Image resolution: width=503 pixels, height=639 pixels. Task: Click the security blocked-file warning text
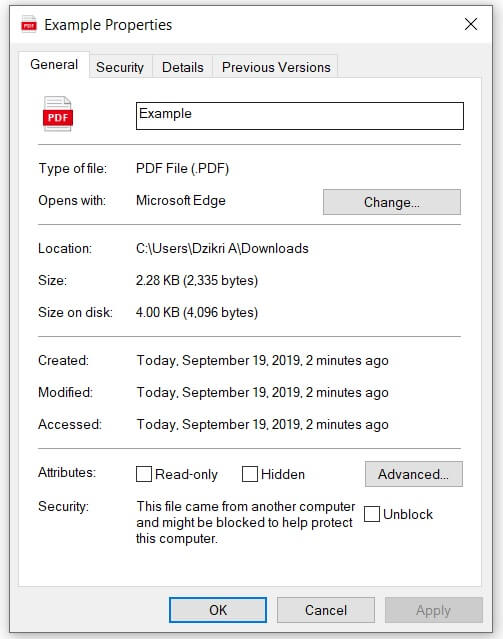[245, 522]
